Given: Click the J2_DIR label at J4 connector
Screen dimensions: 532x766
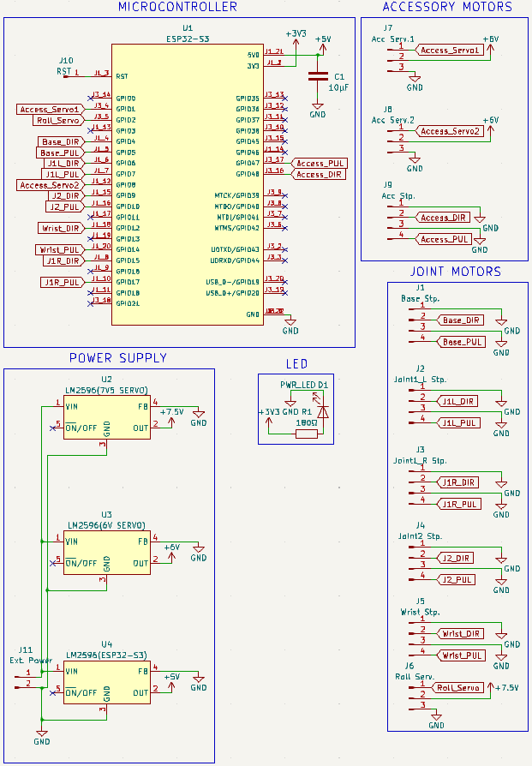Looking at the screenshot, I should point(455,558).
